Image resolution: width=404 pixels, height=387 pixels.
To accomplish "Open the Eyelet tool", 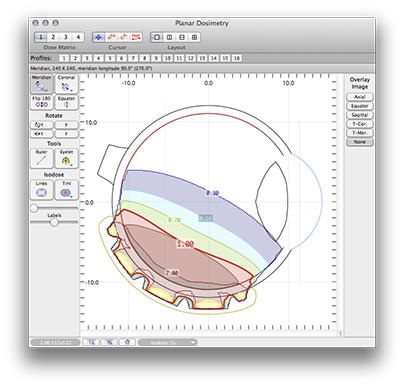I will coord(66,158).
